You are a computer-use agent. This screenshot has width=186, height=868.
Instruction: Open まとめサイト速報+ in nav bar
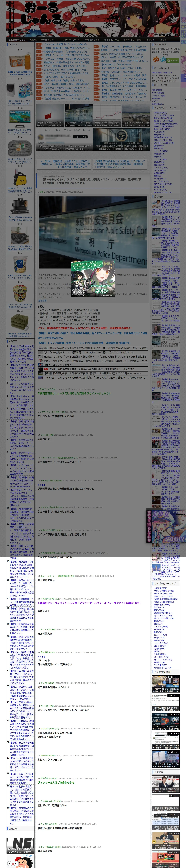[133, 40]
